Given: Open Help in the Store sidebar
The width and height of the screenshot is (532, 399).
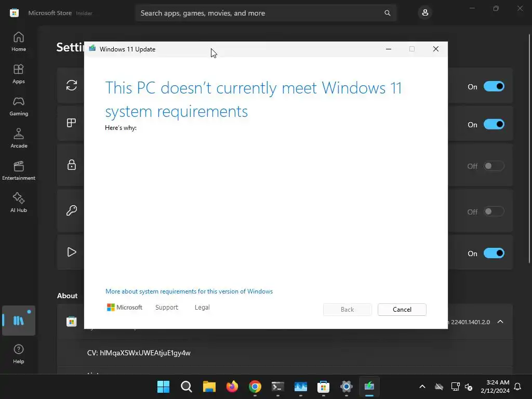Looking at the screenshot, I should point(19,354).
